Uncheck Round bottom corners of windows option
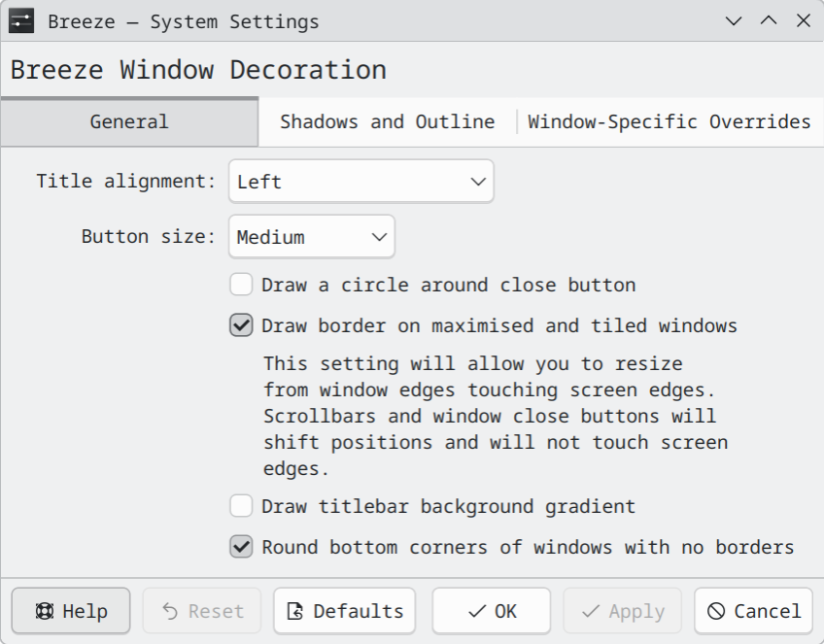The width and height of the screenshot is (824, 644). (241, 547)
